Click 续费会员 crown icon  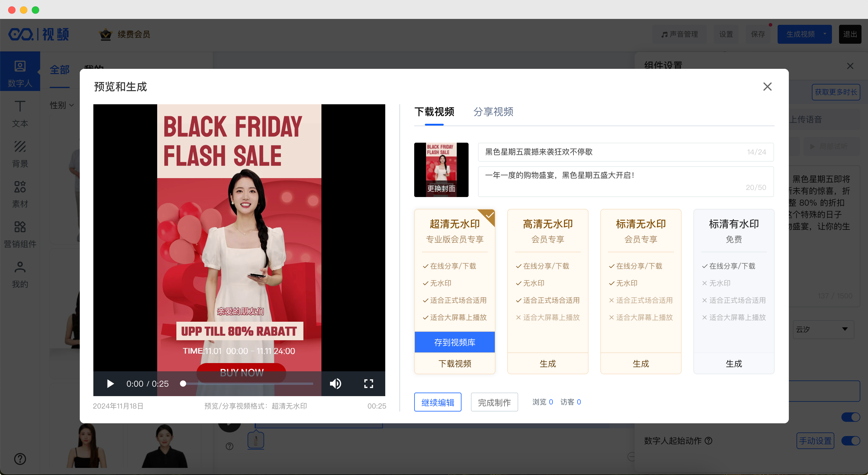[x=105, y=34]
